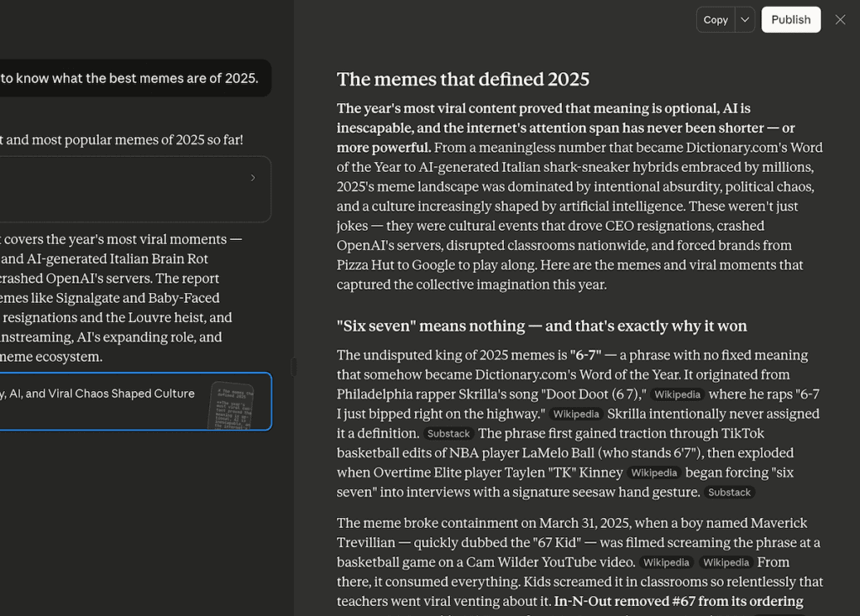Click the Copy button

(716, 20)
